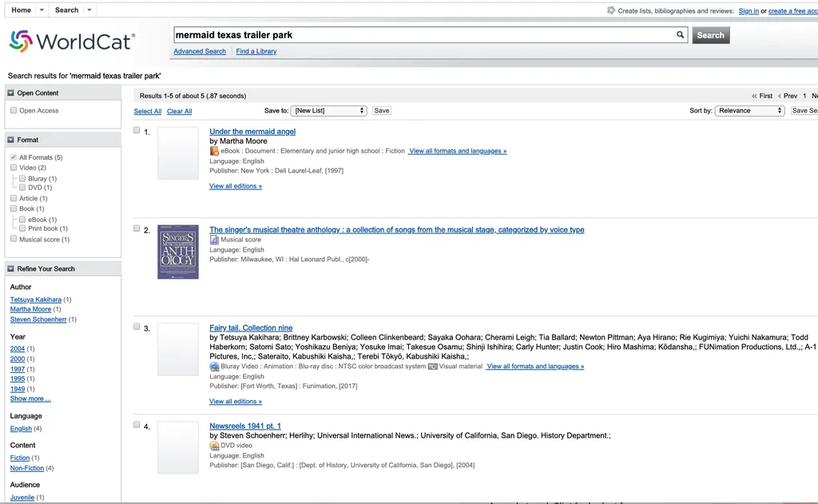Select result 2 checkbox
This screenshot has height=504, width=818.
coord(137,228)
